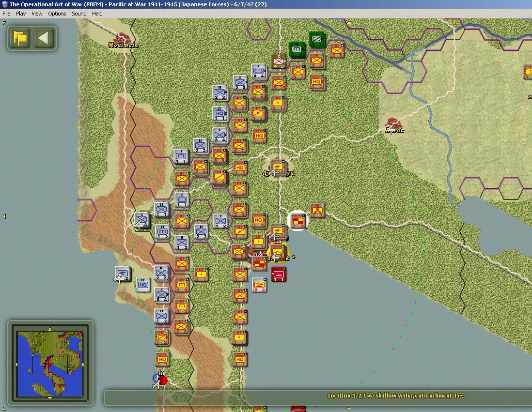
Task: Click the minimap right scroll arrow
Action: point(83,365)
